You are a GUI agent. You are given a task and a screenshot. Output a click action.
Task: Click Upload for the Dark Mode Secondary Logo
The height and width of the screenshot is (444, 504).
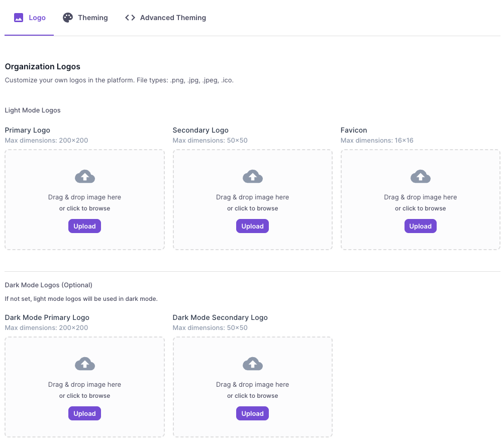click(x=252, y=413)
